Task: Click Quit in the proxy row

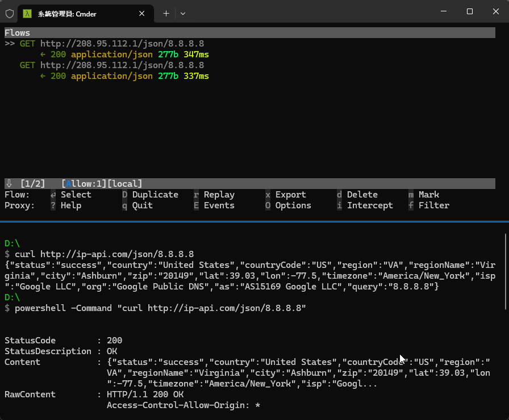Action: 142,205
